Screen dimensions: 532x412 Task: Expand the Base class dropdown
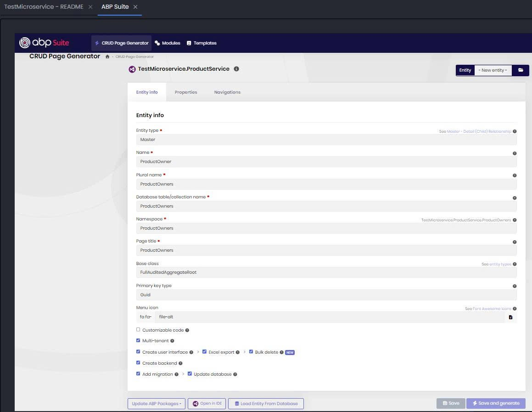coord(326,272)
